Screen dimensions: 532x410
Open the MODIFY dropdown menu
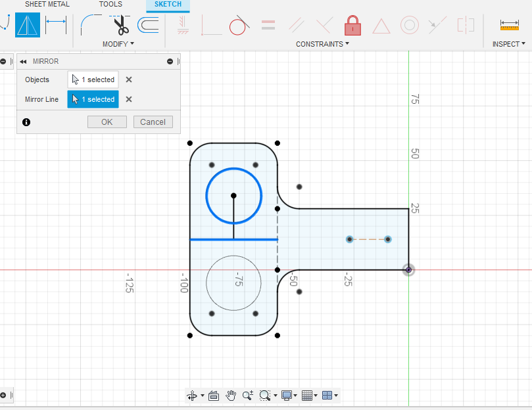tap(118, 44)
